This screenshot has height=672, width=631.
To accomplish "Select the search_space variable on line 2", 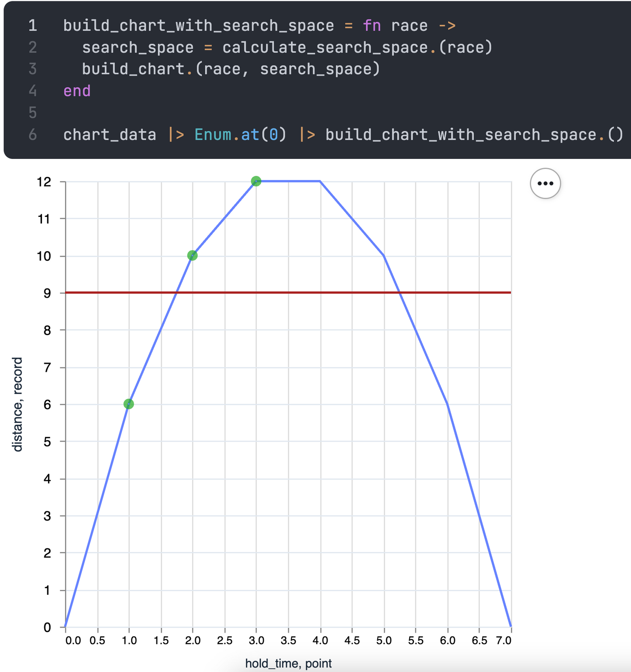I will (138, 47).
